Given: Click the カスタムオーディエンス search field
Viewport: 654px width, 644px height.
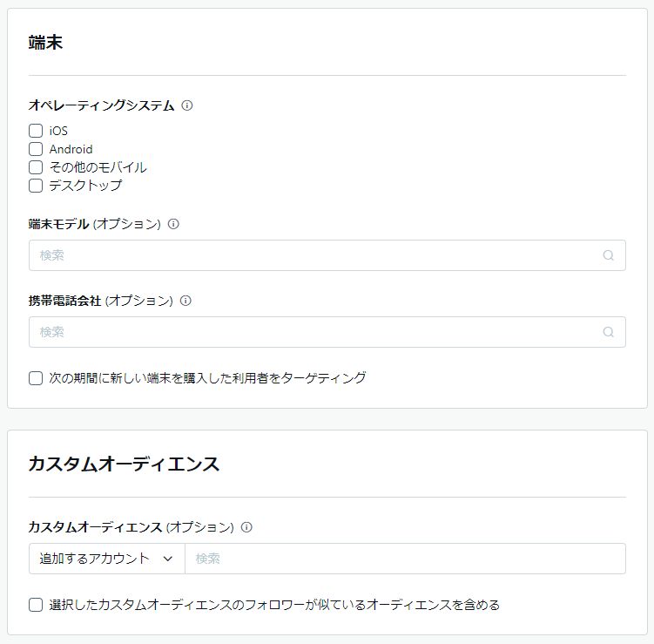Looking at the screenshot, I should pos(405,559).
